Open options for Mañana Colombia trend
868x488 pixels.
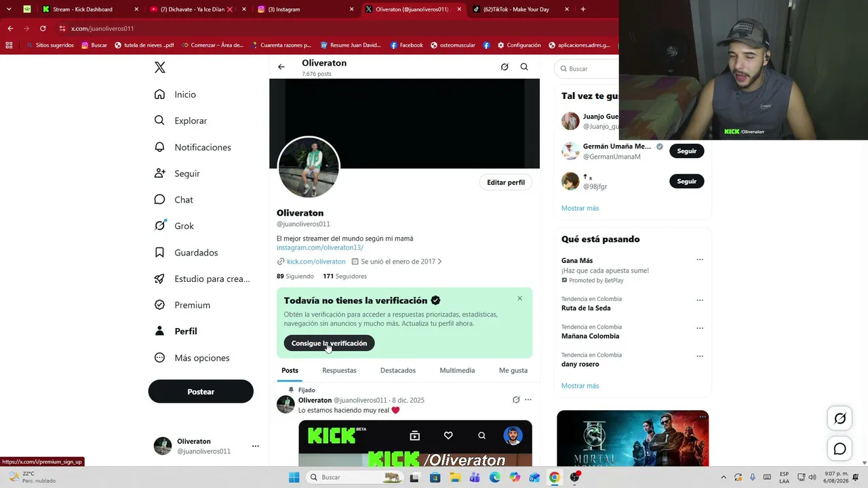pyautogui.click(x=700, y=328)
